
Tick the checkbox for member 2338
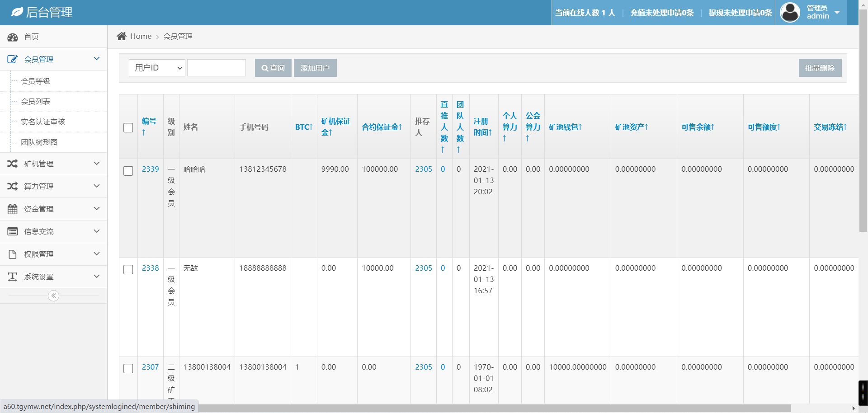click(x=128, y=269)
